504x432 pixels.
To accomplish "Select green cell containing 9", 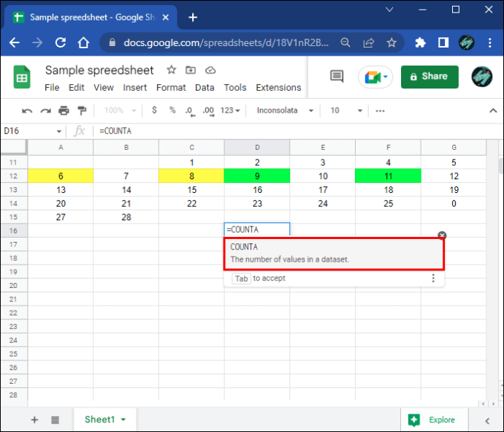I will [257, 176].
